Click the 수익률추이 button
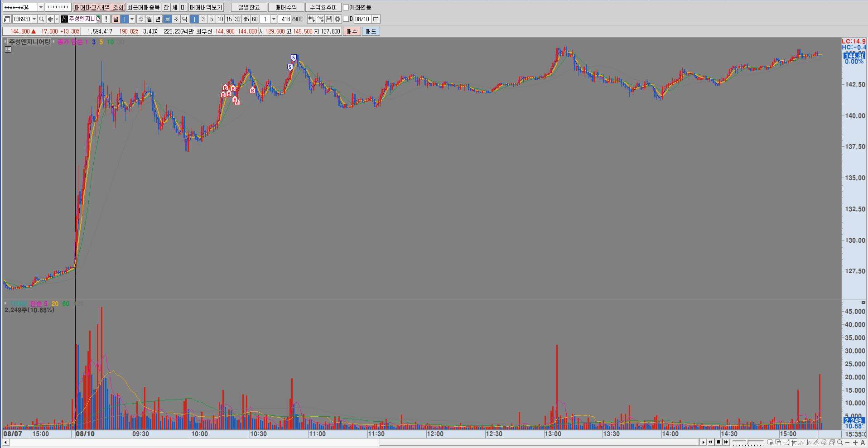868x448 pixels. [x=323, y=8]
